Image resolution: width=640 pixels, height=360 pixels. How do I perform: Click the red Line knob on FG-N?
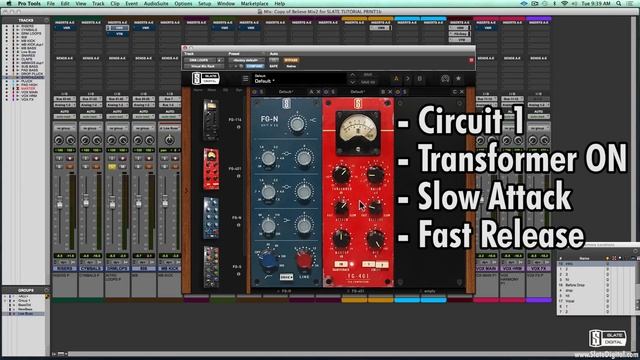tap(304, 260)
